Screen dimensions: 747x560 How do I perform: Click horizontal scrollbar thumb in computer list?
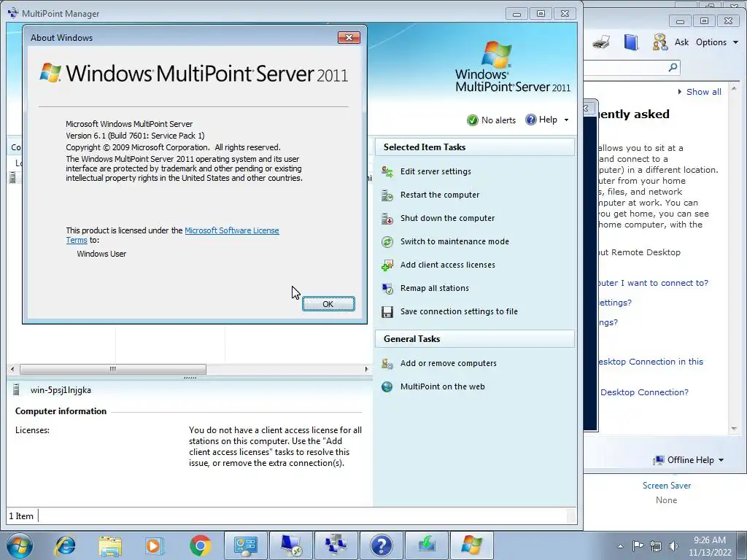(x=113, y=369)
